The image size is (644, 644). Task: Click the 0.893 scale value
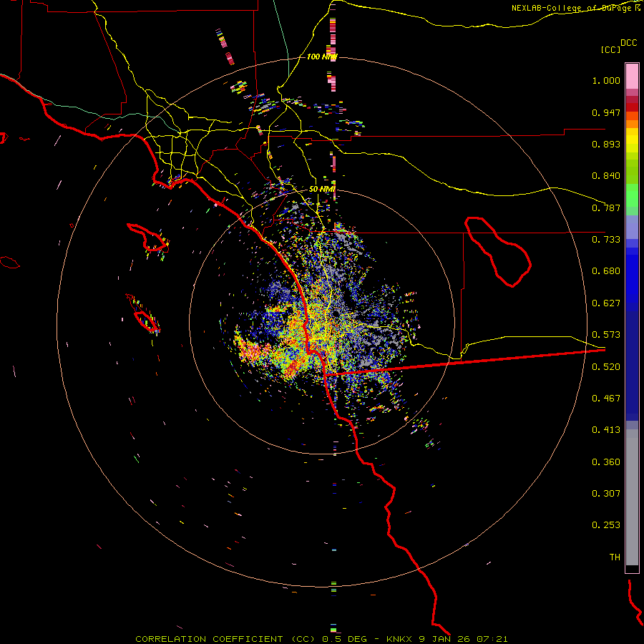click(606, 144)
